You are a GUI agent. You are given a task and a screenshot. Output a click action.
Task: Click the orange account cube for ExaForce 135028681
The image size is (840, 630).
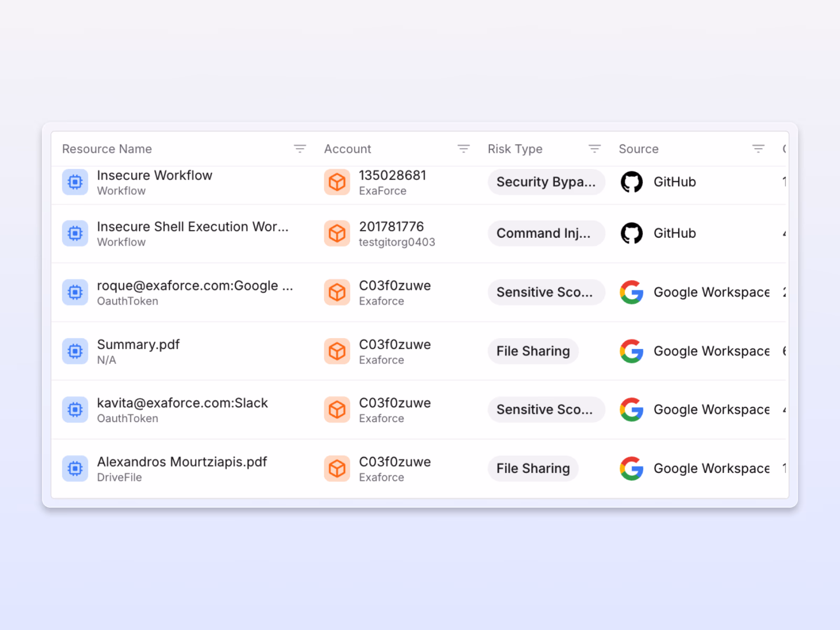[x=337, y=182]
